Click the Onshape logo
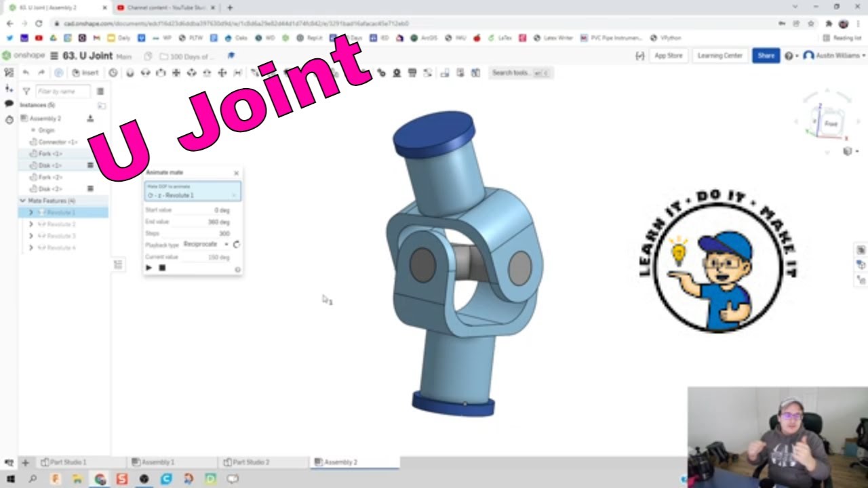 24,56
